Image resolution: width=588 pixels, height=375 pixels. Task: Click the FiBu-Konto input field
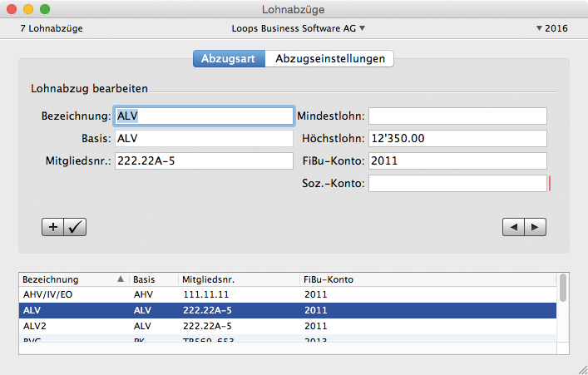457,160
